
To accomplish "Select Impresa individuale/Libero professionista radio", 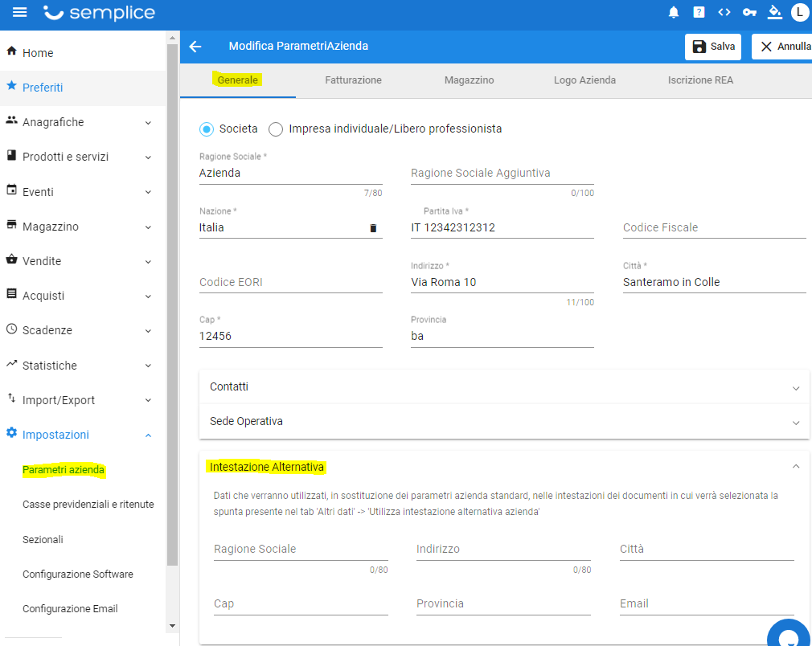I will (x=276, y=129).
